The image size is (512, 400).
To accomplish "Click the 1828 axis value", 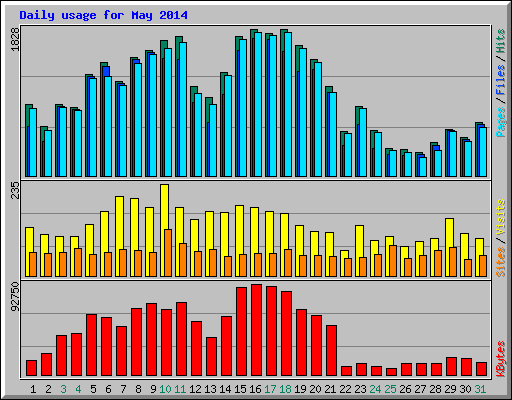I will pyautogui.click(x=15, y=39).
